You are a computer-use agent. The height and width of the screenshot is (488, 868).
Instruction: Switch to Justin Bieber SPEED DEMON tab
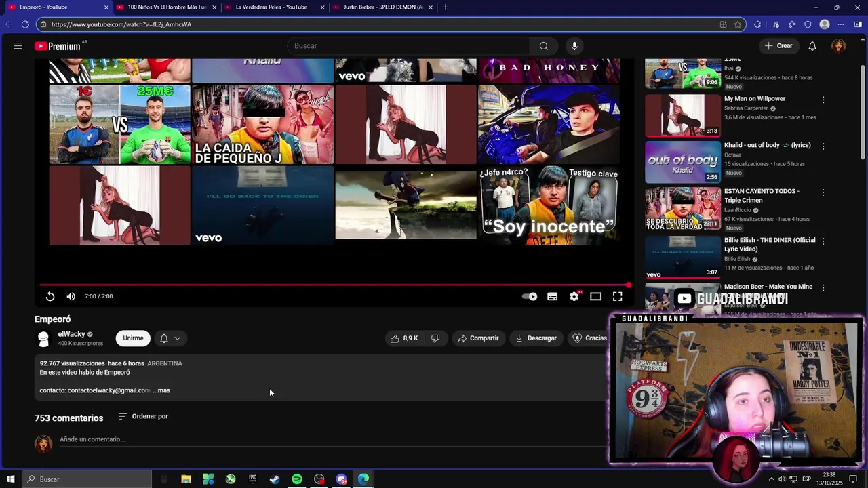click(x=383, y=7)
